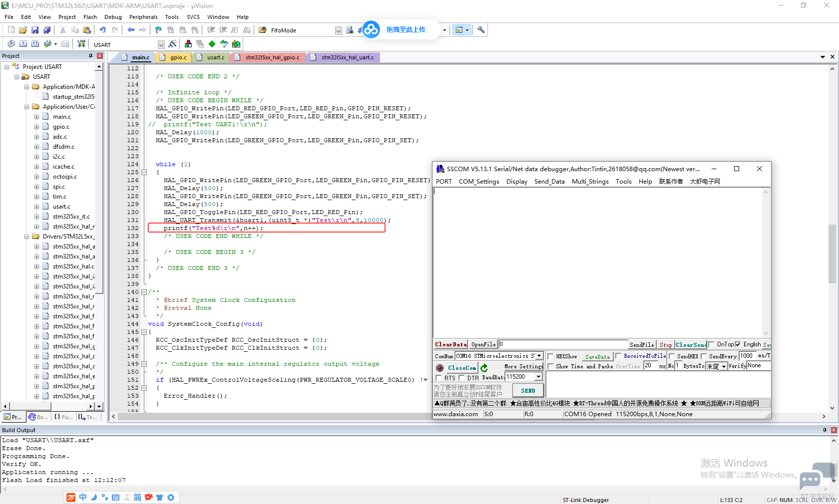Collapse the Project: USART tree node
The image size is (839, 504).
click(6, 67)
